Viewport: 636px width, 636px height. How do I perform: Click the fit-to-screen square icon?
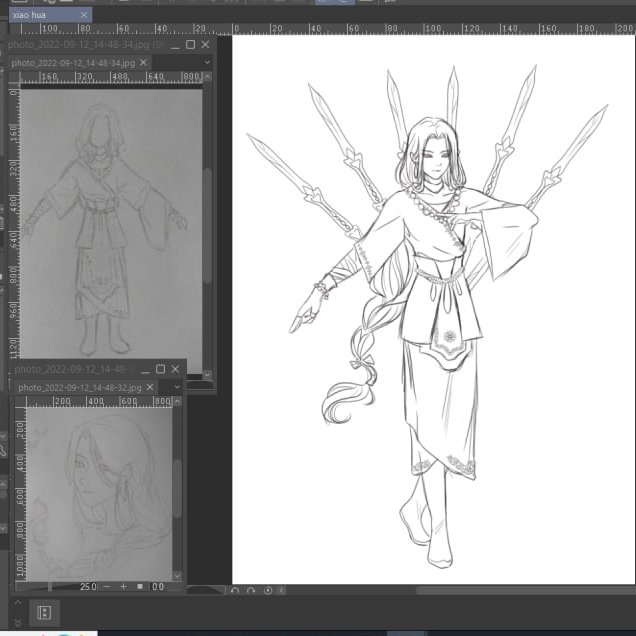[x=140, y=587]
